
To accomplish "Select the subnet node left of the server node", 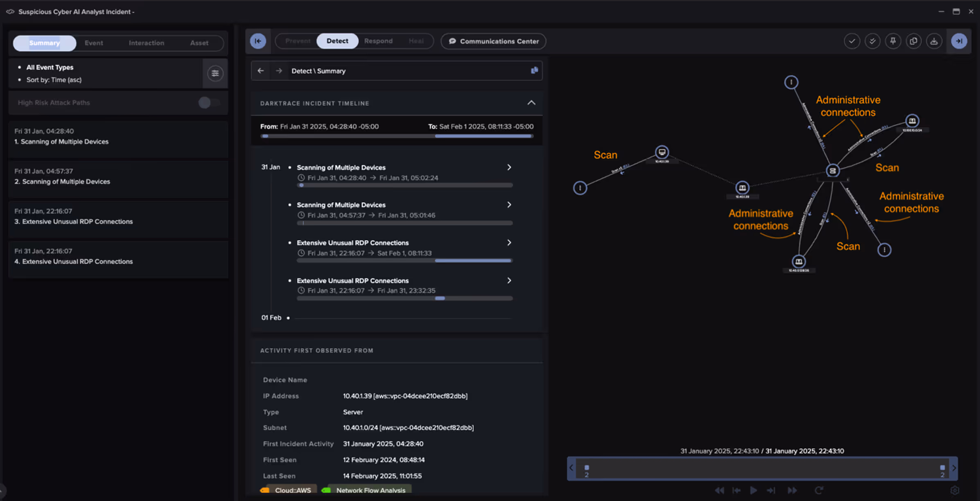I will pos(742,188).
